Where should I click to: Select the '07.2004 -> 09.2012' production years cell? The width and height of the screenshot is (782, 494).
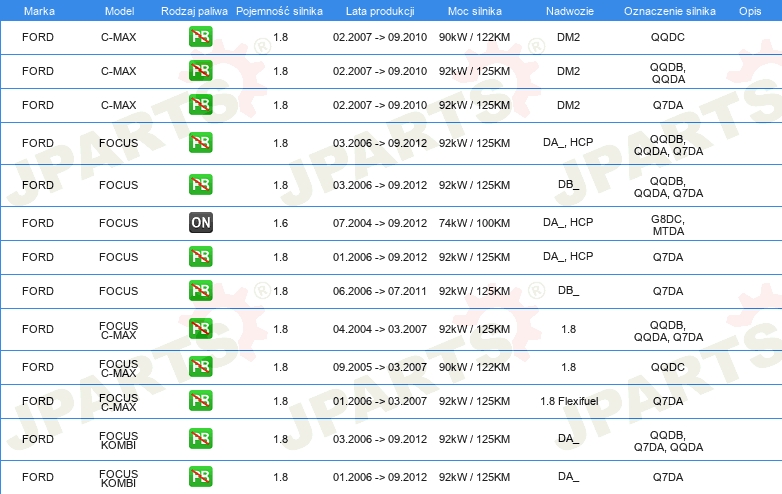(x=380, y=223)
